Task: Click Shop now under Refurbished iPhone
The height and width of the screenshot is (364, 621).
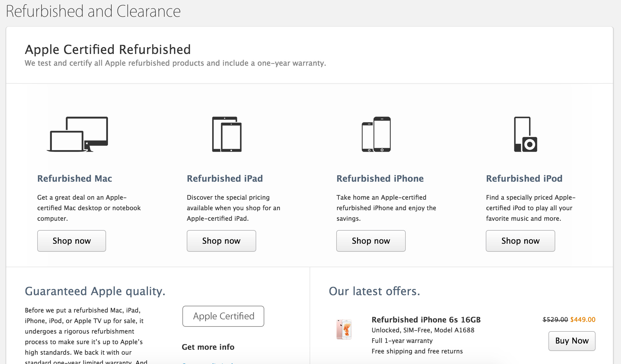Action: [371, 241]
